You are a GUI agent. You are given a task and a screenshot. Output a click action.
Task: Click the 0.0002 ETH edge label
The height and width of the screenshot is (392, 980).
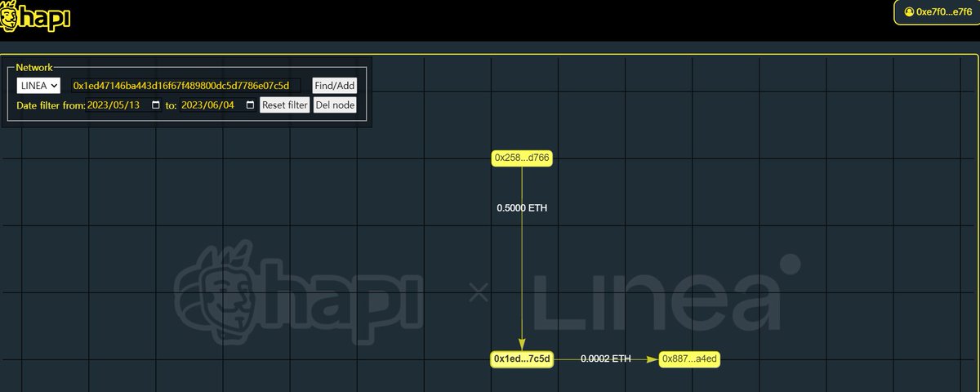606,359
